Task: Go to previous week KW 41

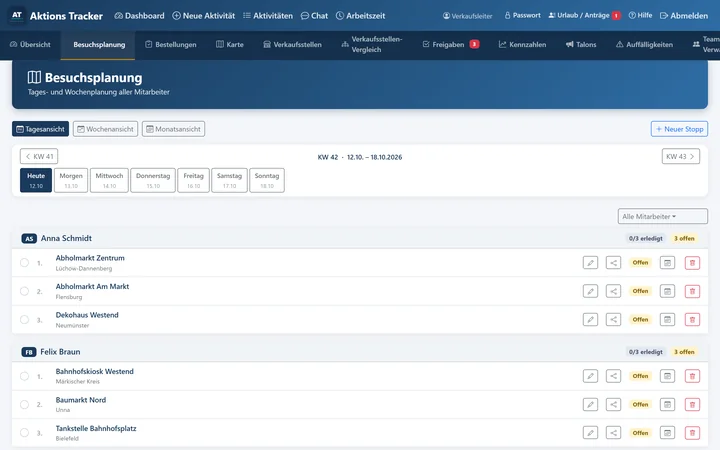Action: click(x=39, y=157)
